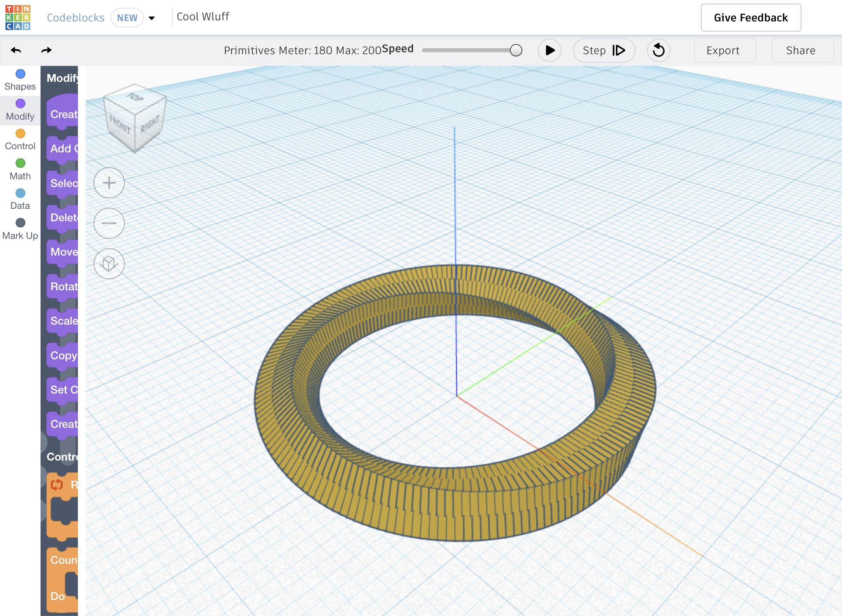Open the Codeblocks dropdown arrow
This screenshot has width=842, height=616.
152,18
